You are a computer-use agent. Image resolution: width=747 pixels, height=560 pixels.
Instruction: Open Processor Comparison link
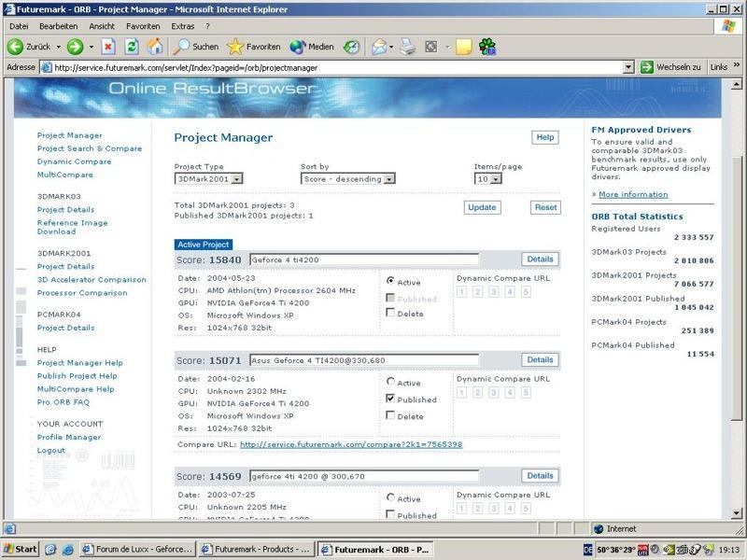[x=82, y=293]
